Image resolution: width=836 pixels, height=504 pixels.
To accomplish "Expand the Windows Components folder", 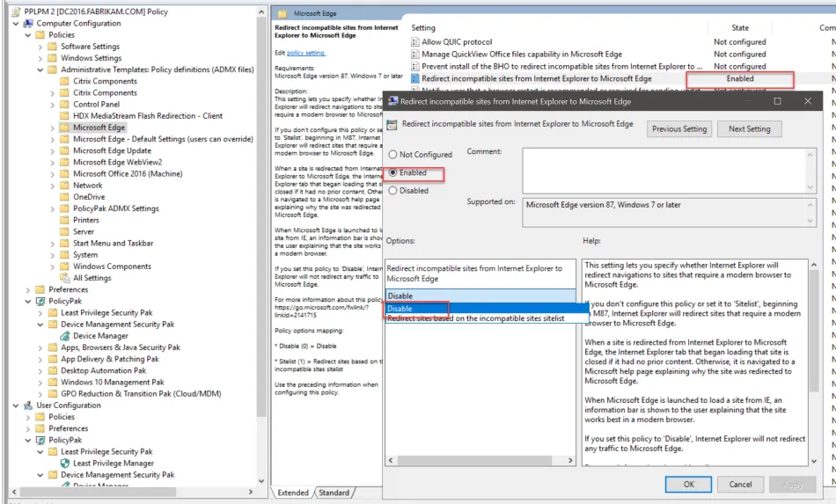I will [x=53, y=267].
